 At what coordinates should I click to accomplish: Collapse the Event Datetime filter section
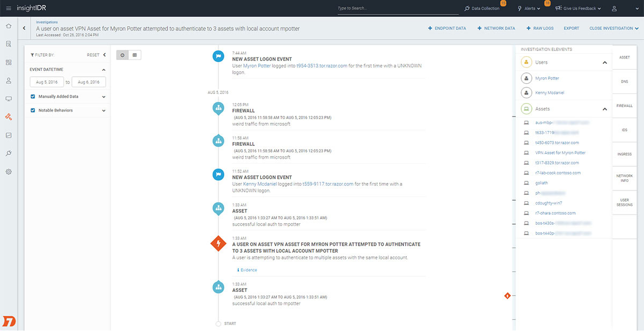(x=104, y=69)
